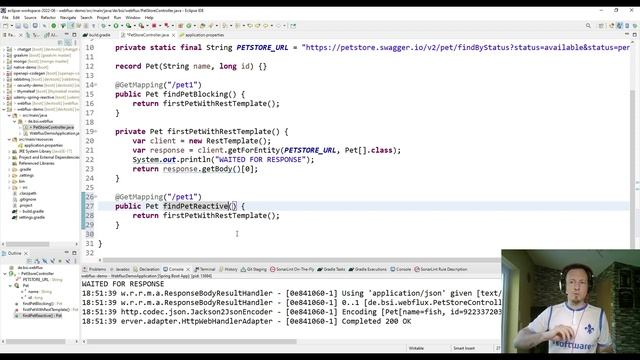Maximize the Package Explorer panel
640x360 pixels.
[74, 35]
